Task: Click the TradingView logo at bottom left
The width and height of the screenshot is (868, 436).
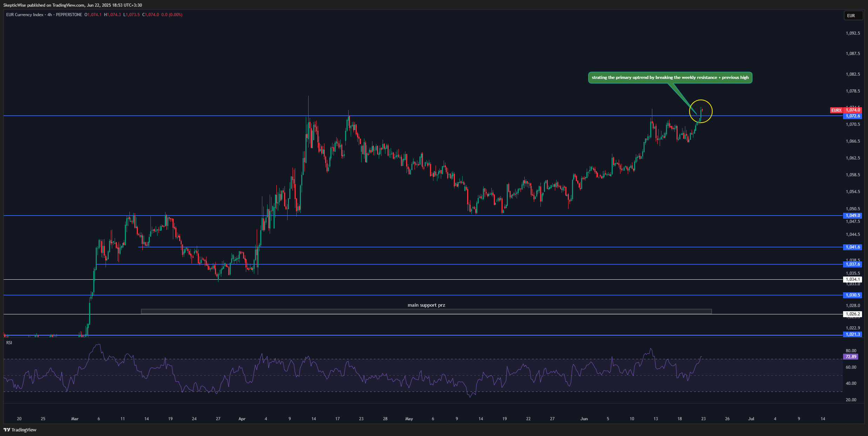Action: (20, 430)
